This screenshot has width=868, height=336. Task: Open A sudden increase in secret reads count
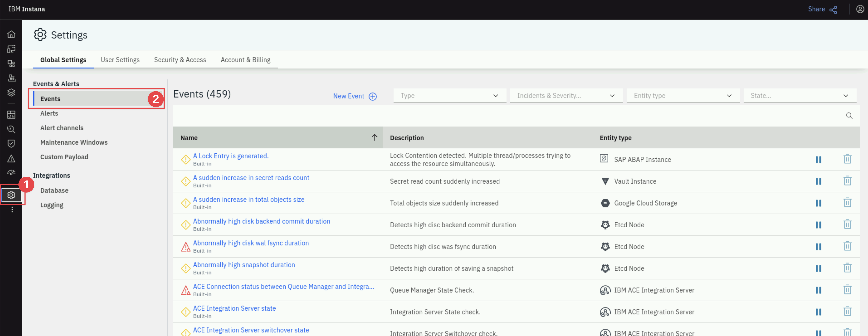pyautogui.click(x=251, y=178)
